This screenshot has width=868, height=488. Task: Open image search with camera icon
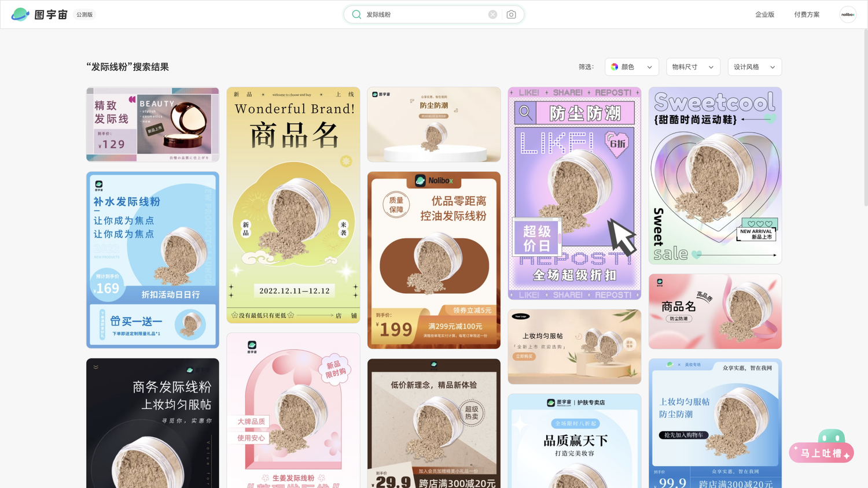[x=511, y=14]
